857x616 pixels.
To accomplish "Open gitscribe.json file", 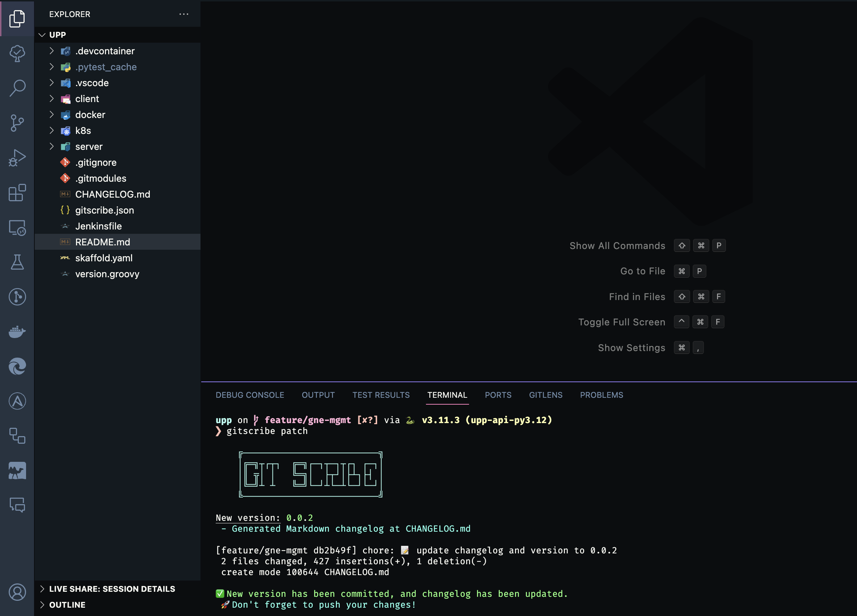I will 104,210.
